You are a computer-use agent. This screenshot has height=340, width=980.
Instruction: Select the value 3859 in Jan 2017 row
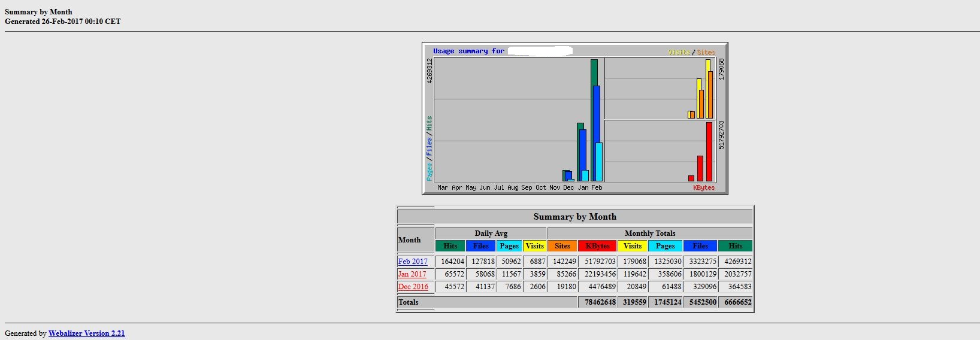click(x=537, y=274)
